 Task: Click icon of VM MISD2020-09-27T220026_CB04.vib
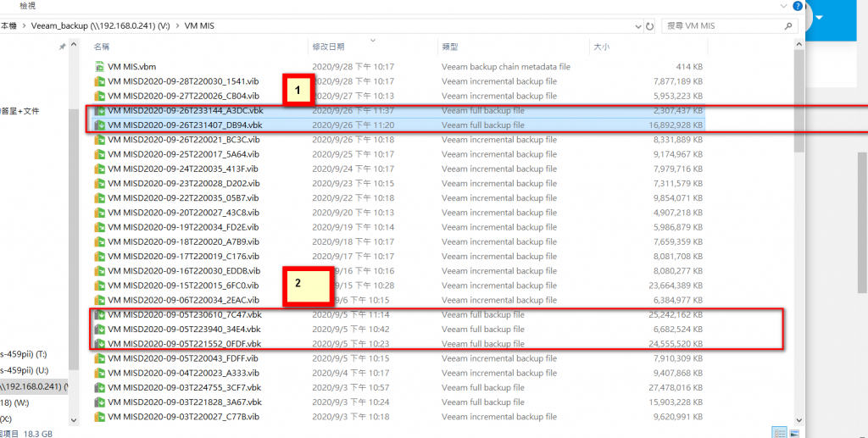(x=100, y=96)
